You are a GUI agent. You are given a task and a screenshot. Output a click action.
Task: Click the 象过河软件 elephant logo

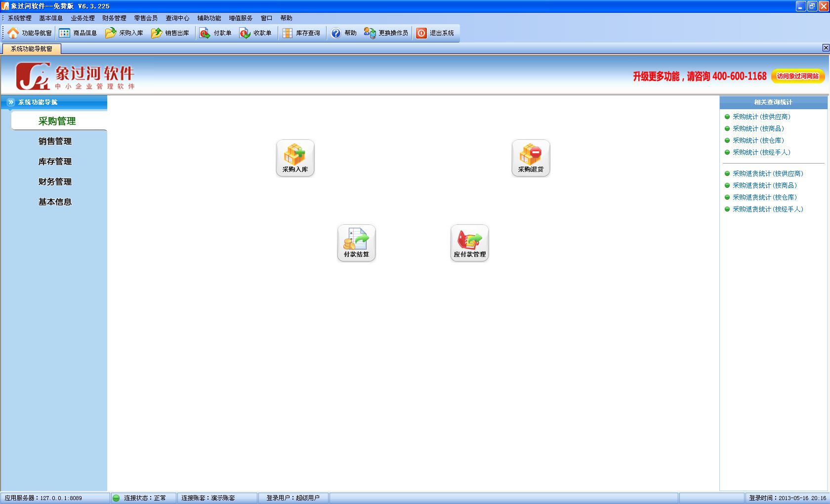tap(75, 76)
